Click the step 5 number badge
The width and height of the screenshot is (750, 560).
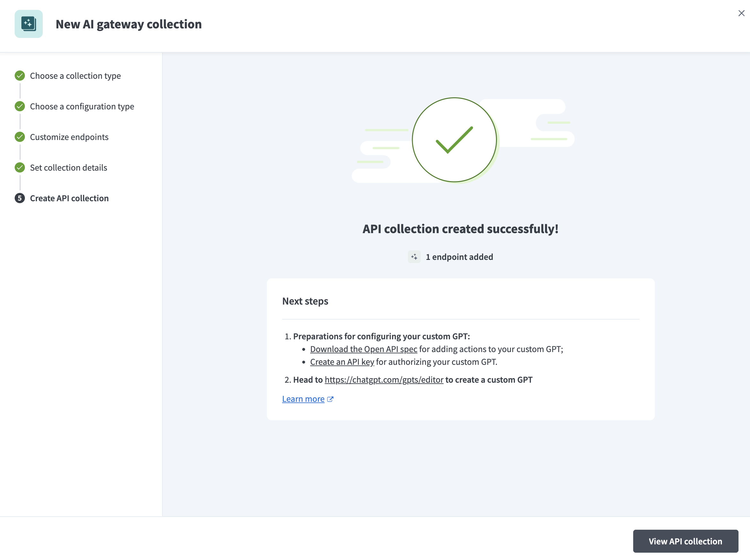click(x=20, y=198)
